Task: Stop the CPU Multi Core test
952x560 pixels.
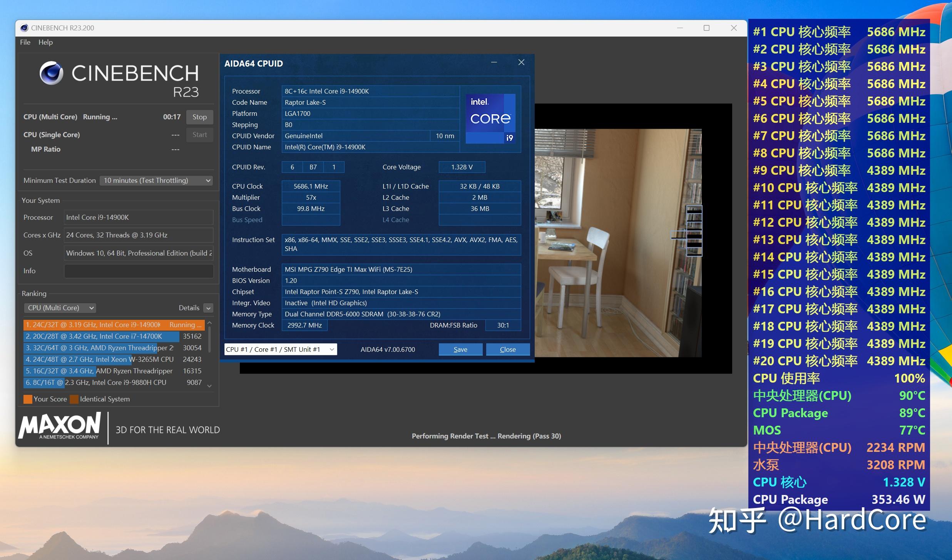Action: pyautogui.click(x=199, y=117)
